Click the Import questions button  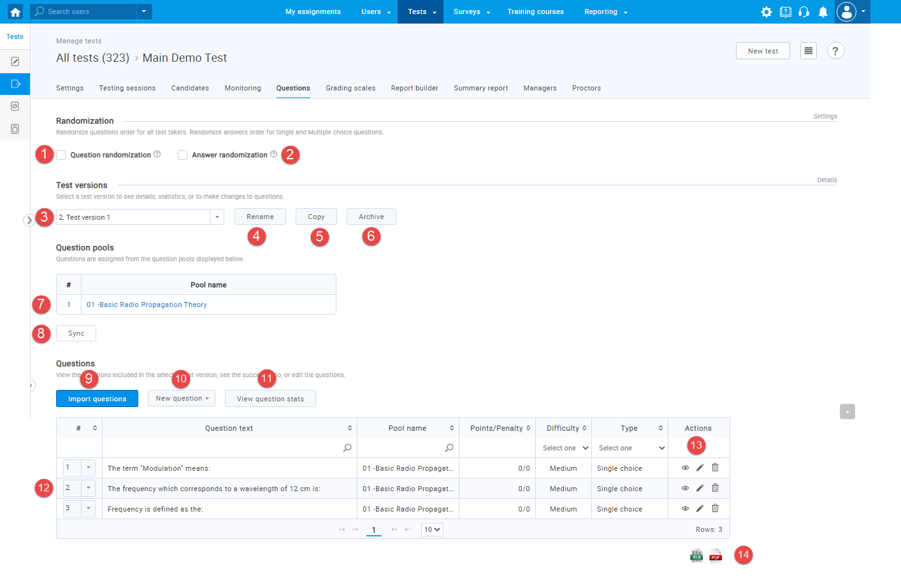coord(97,399)
